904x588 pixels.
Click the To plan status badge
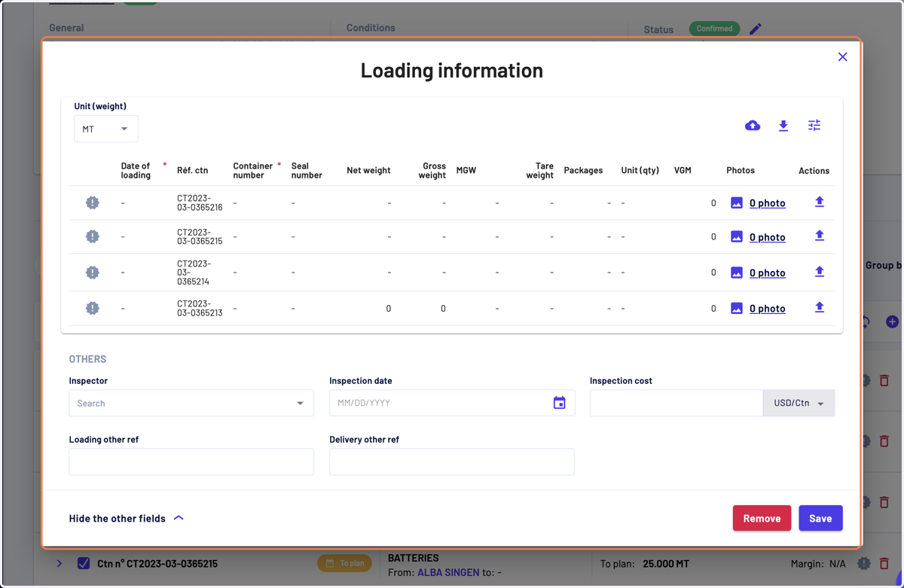point(345,563)
